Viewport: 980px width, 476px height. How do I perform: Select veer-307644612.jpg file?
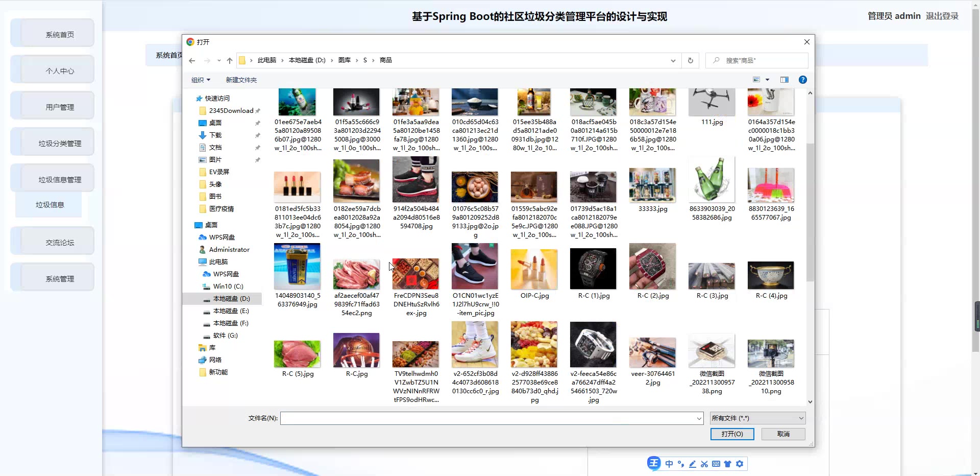[x=652, y=362]
